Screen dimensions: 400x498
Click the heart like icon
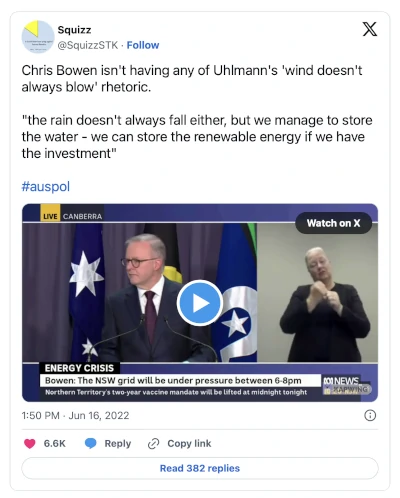(30, 444)
